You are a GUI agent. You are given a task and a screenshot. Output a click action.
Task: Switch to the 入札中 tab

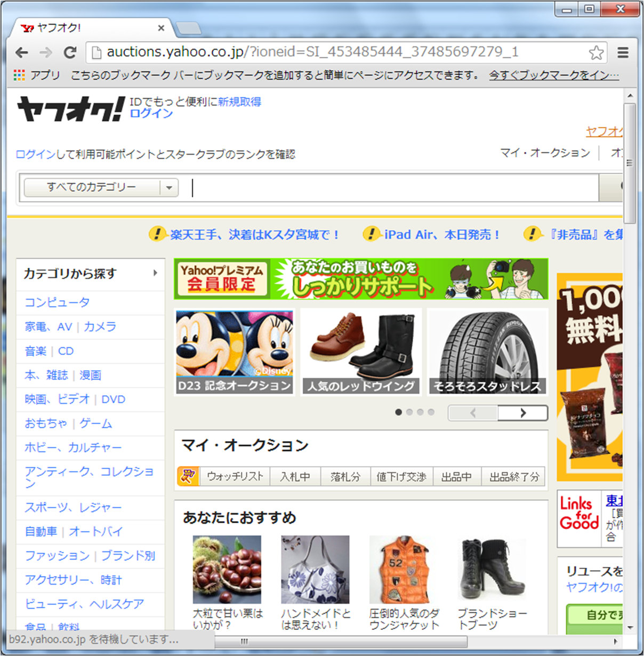(x=295, y=476)
